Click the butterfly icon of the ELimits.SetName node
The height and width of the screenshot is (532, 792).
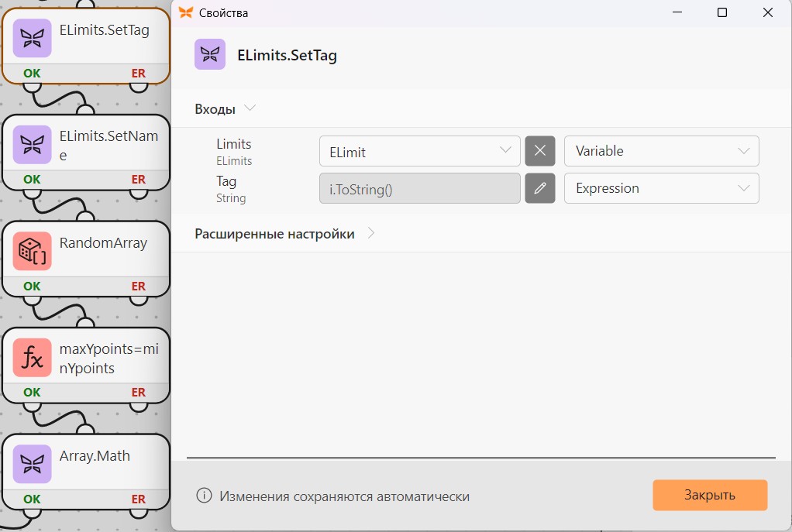coord(33,145)
